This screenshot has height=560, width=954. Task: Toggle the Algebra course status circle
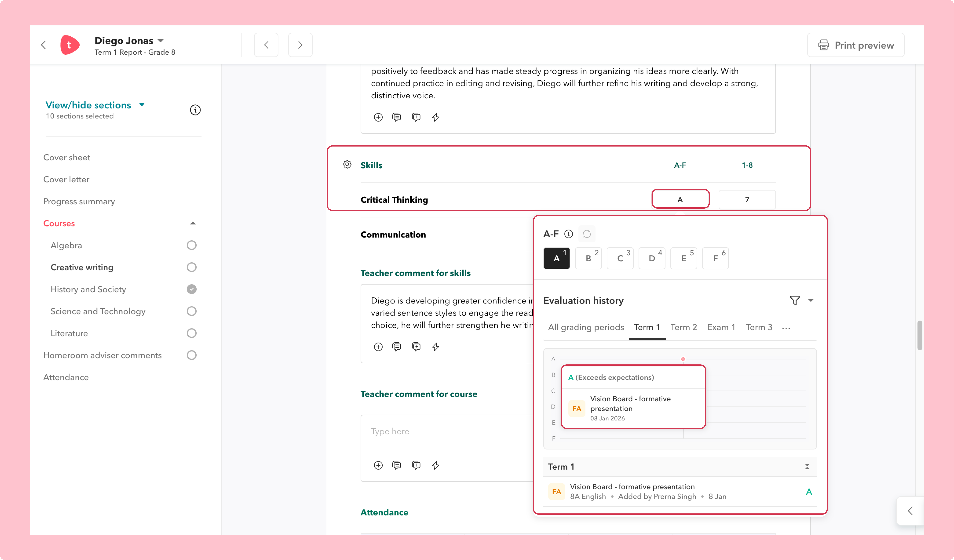click(192, 245)
